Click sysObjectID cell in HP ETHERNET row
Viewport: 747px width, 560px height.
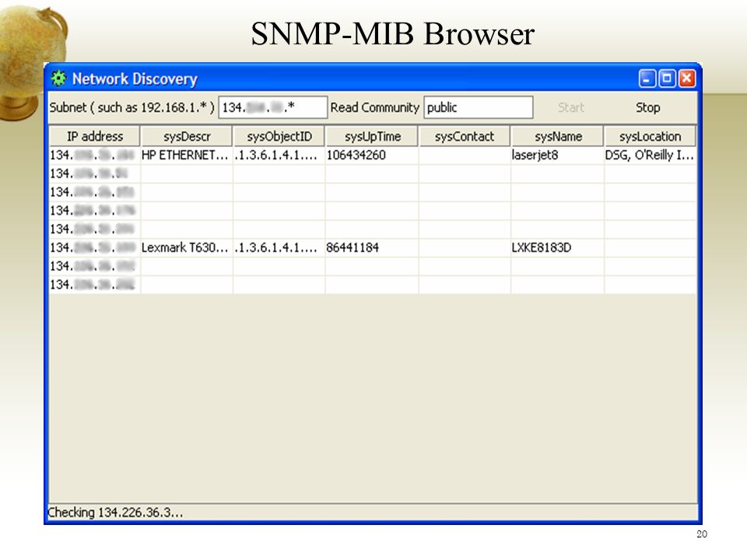279,156
